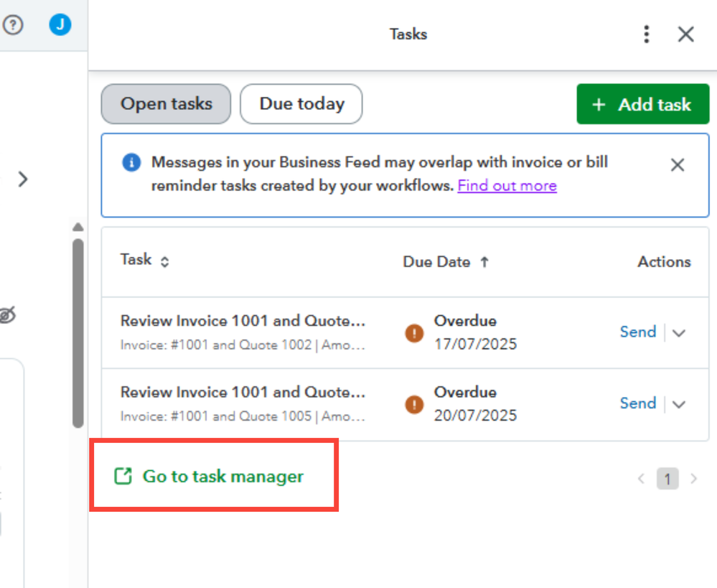Expand actions dropdown for 17/07/2025 task
The width and height of the screenshot is (717, 588).
click(x=679, y=333)
